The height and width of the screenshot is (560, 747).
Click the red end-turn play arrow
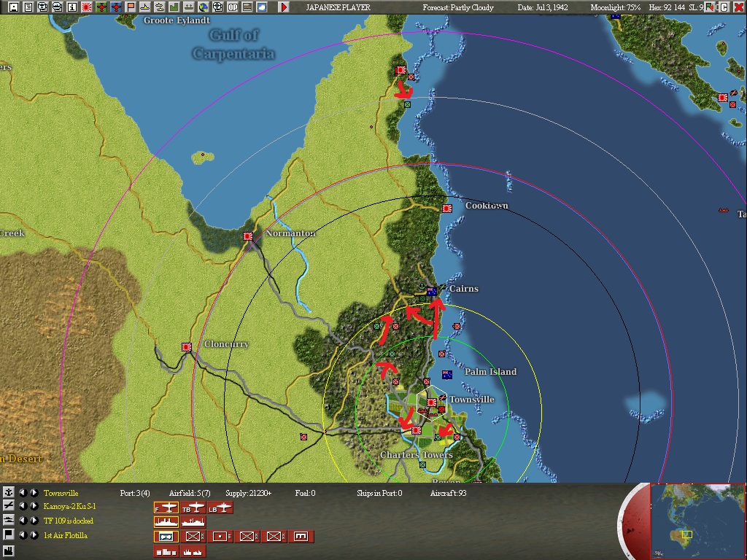(x=284, y=7)
